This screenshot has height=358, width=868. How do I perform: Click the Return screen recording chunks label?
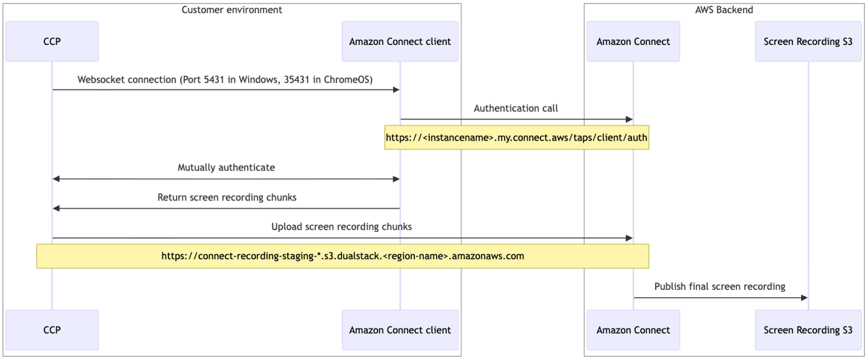227,198
